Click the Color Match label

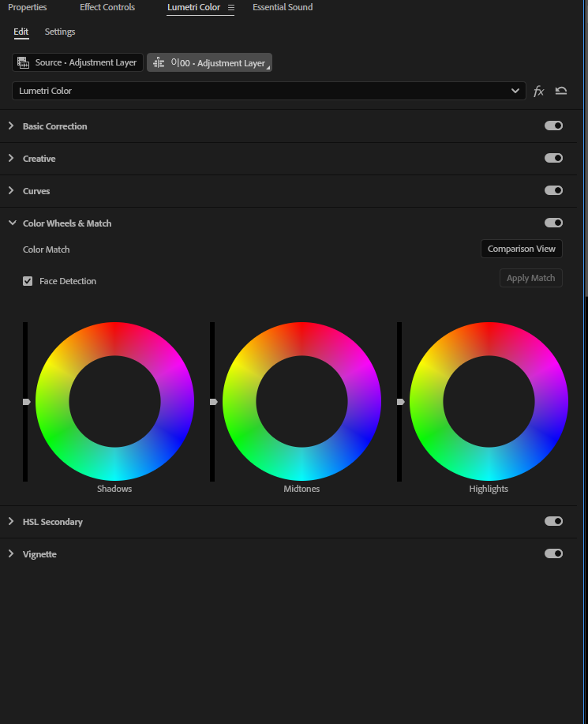click(46, 249)
